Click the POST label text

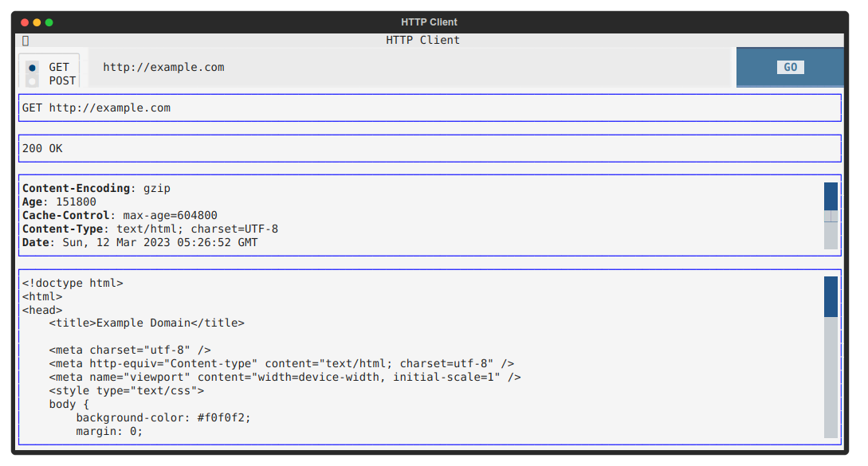coord(62,80)
